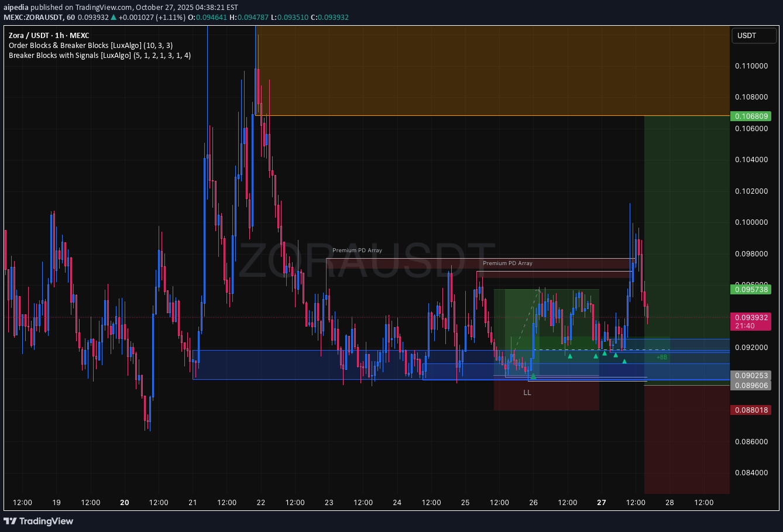
Task: Click the green 0.106809 take-profit price label
Action: point(751,116)
